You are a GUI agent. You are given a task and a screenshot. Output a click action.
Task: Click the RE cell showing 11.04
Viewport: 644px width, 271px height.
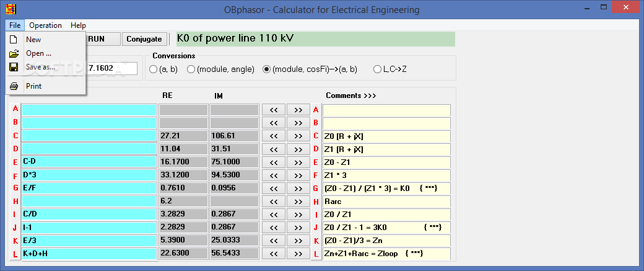(x=183, y=149)
